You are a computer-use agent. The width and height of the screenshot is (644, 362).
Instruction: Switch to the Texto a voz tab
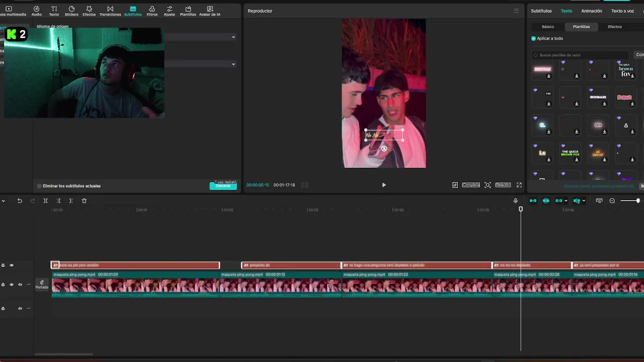coord(622,11)
